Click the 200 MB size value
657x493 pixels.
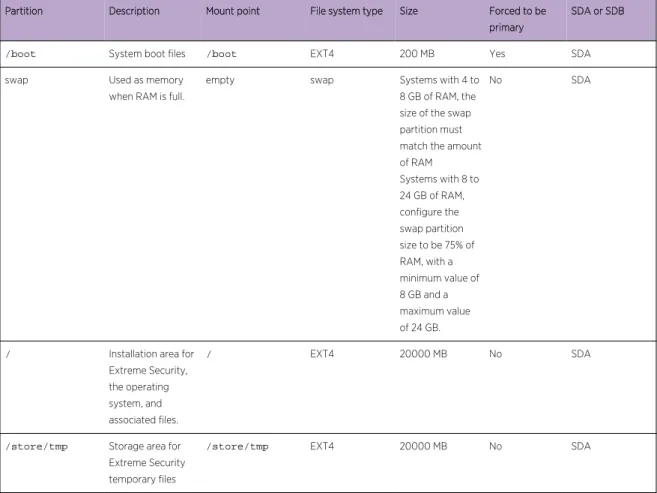417,54
